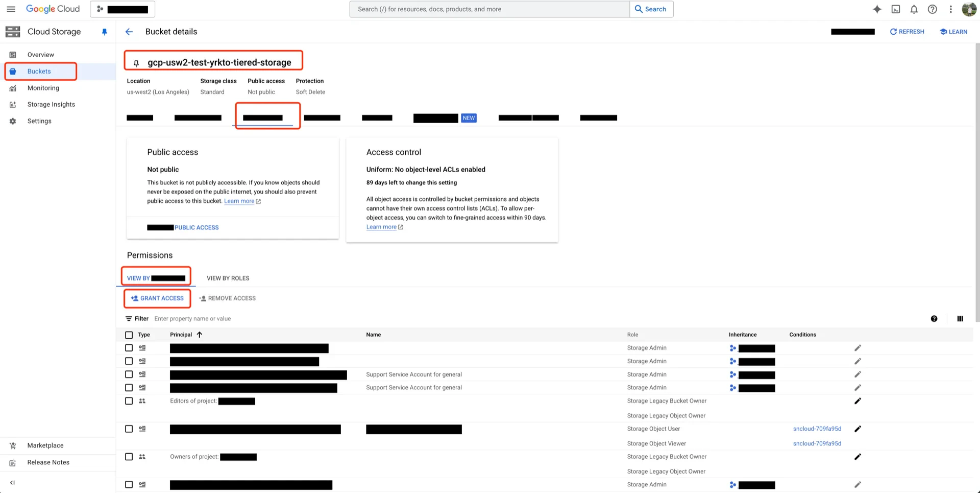Click the REMOVE ACCESS button
Screen dimensions: 980x493
point(227,298)
